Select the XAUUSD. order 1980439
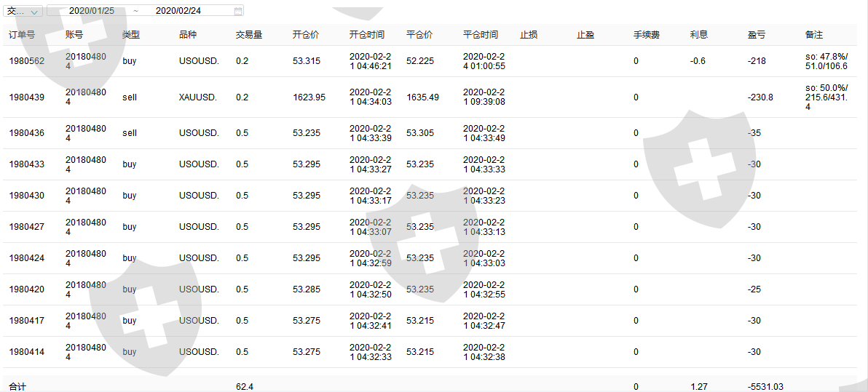The width and height of the screenshot is (868, 392). tap(27, 97)
